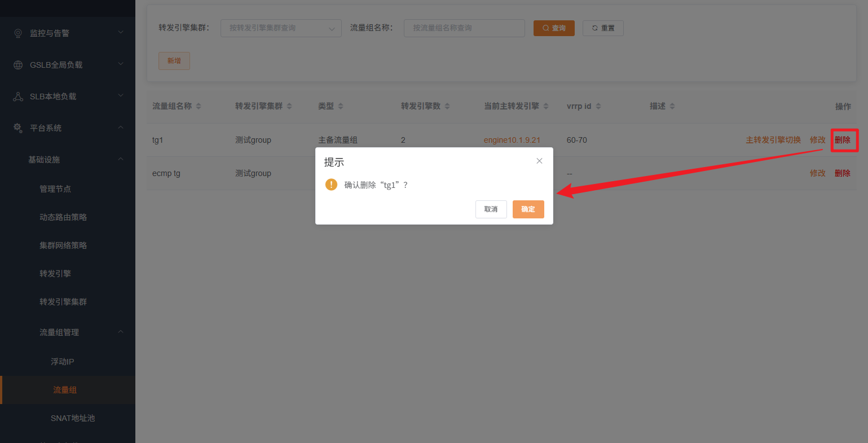
Task: Sort by 转发引擎数 column arrows
Action: pyautogui.click(x=447, y=106)
